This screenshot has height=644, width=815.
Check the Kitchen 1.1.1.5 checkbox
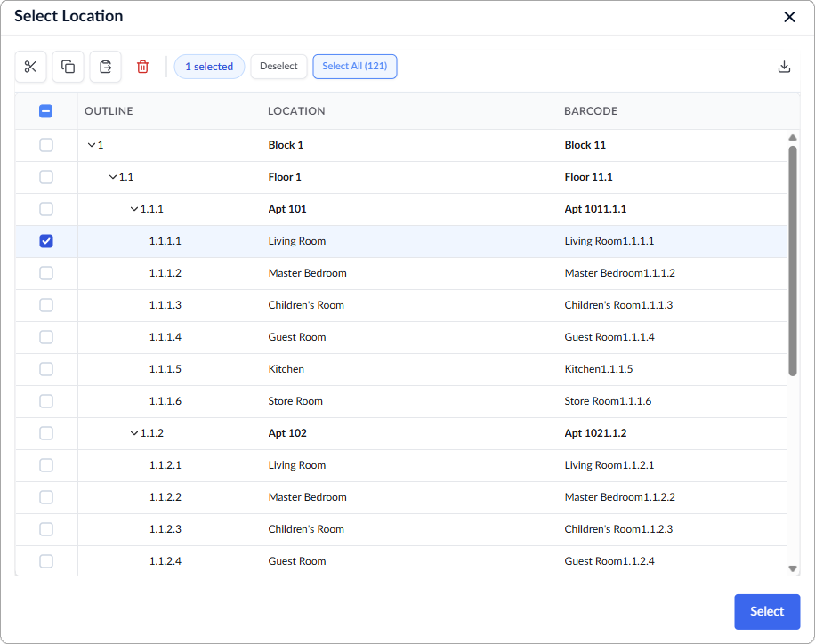coord(46,369)
